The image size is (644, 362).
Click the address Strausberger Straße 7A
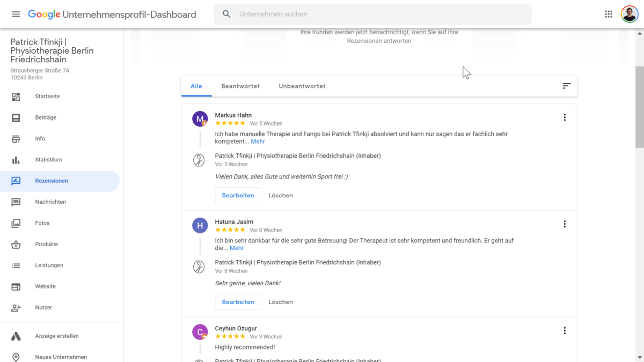point(40,70)
